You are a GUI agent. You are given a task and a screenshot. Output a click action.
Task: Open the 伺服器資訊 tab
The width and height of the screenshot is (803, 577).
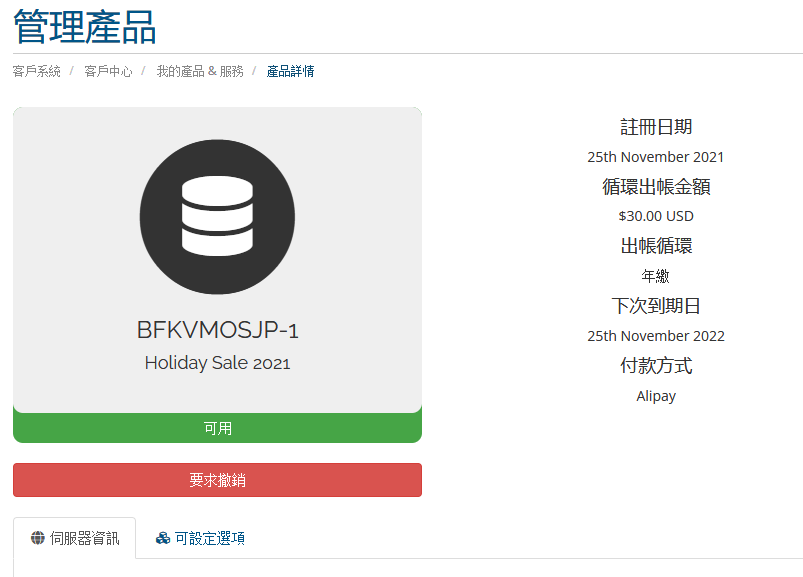coord(75,538)
